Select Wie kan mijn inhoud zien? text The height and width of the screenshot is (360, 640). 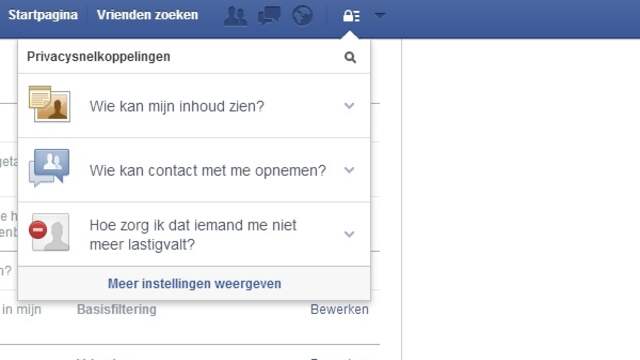[177, 107]
